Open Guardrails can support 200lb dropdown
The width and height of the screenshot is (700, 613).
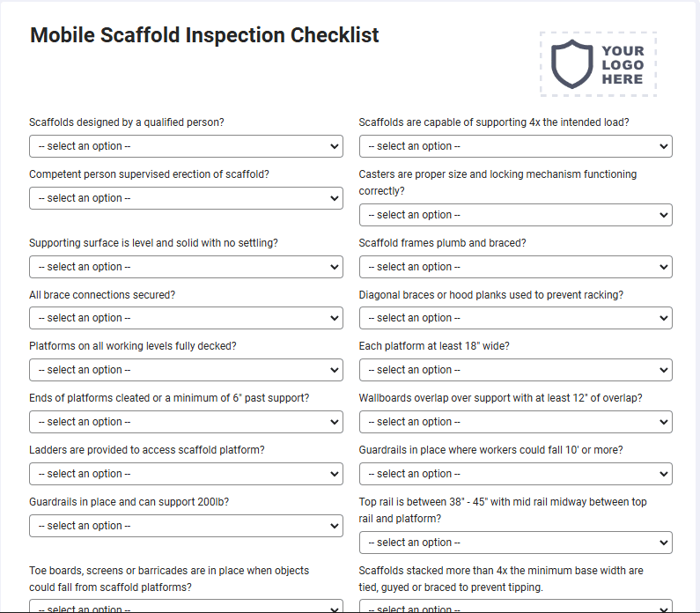186,526
